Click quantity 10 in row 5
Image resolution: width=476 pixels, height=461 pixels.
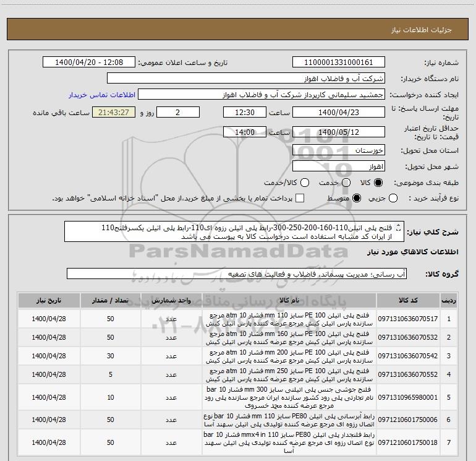111,397
